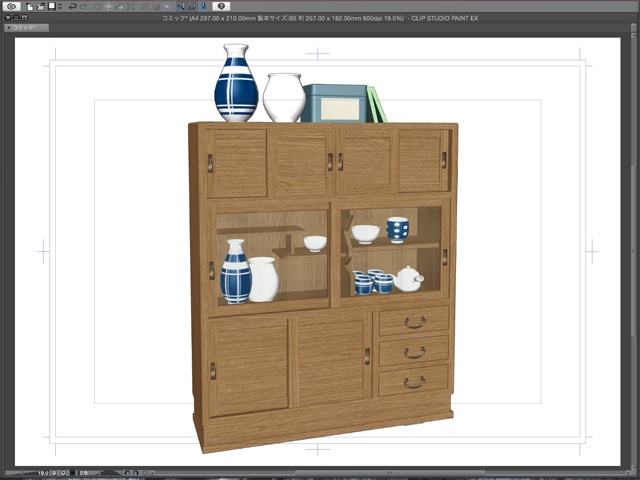Click the white teapot inside cabinet
Image resolution: width=640 pixels, height=480 pixels.
[x=408, y=279]
